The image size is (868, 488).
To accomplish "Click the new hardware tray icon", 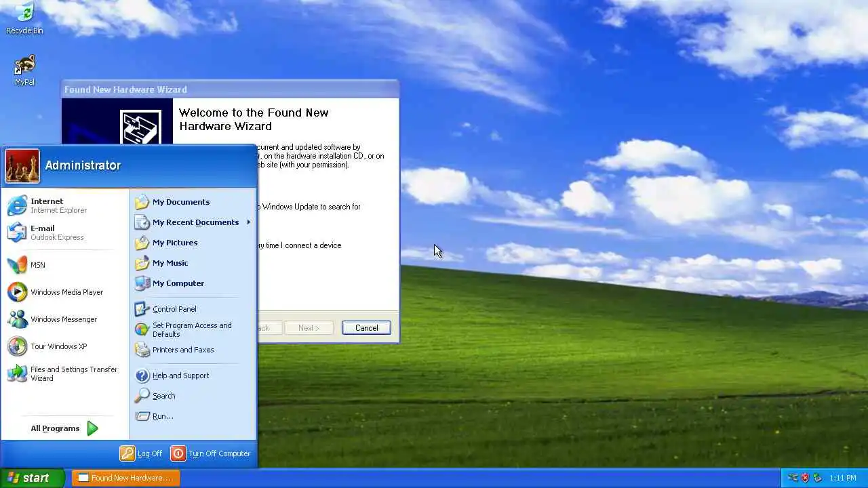I will (x=793, y=478).
